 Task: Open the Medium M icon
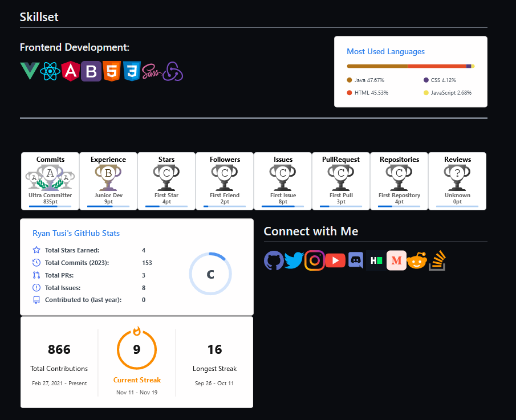pos(396,260)
